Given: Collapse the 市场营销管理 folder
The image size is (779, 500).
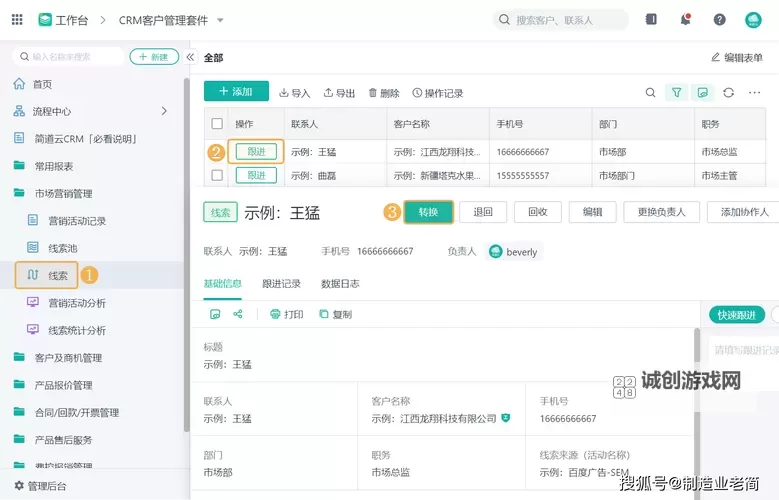Looking at the screenshot, I should 63,193.
